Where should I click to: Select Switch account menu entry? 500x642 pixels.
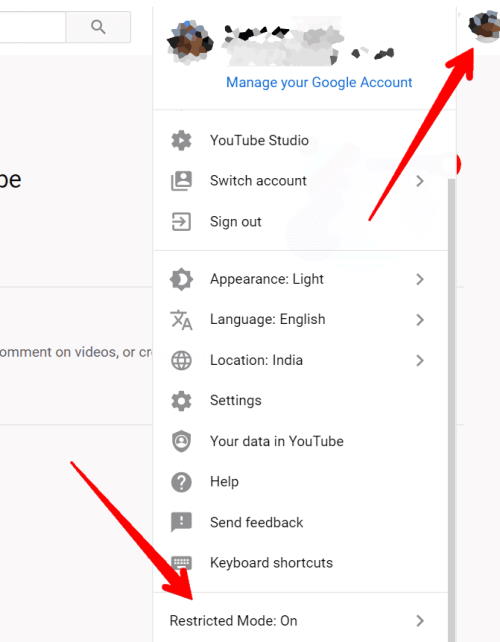[301, 181]
